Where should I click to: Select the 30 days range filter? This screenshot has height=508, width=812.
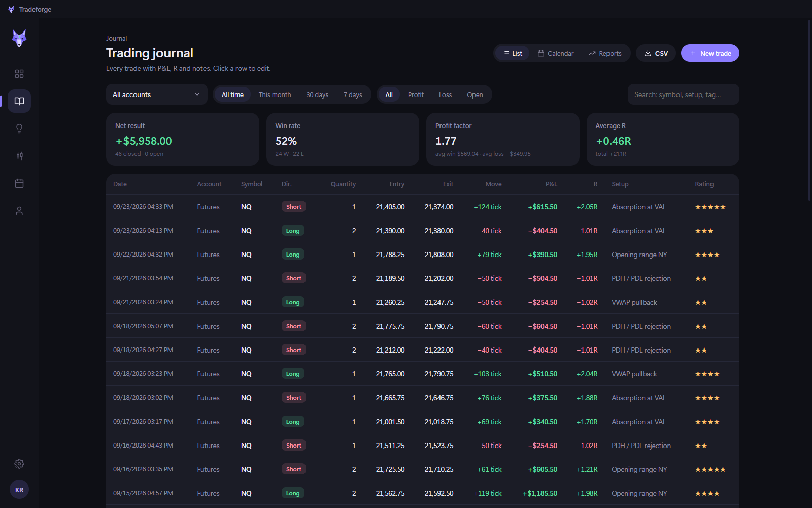(x=317, y=94)
